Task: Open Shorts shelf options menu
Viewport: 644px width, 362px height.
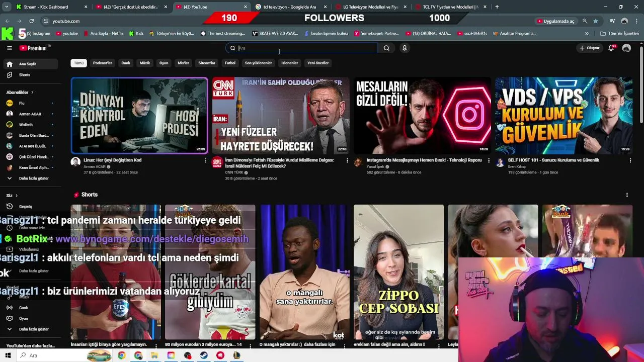Action: [x=627, y=195]
